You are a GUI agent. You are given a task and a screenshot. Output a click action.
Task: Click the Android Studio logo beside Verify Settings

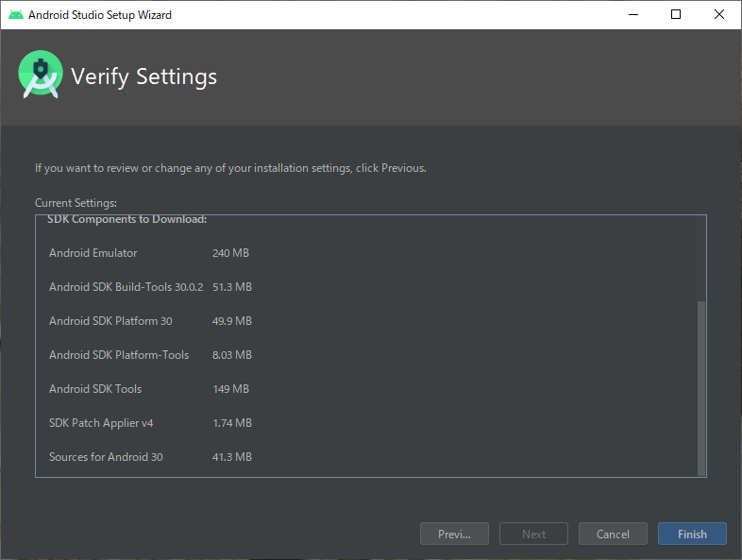pos(41,75)
